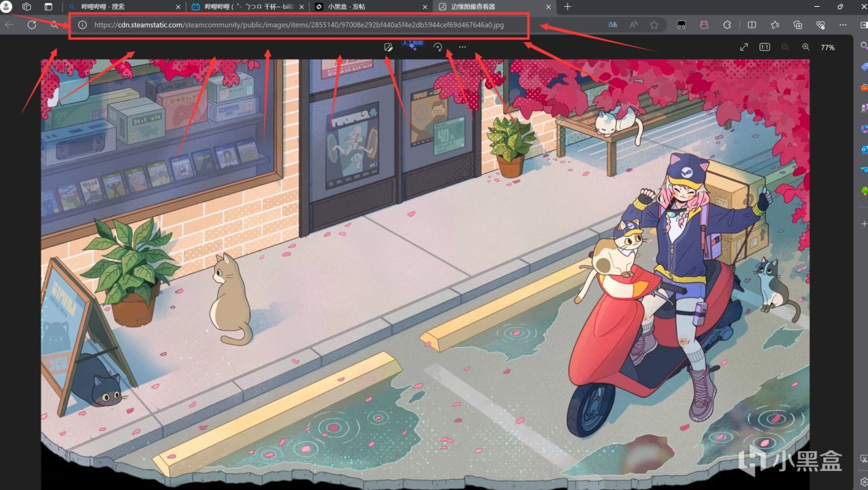Select the 边缘图像查看器 tab
The image size is (868, 490).
(x=494, y=7)
